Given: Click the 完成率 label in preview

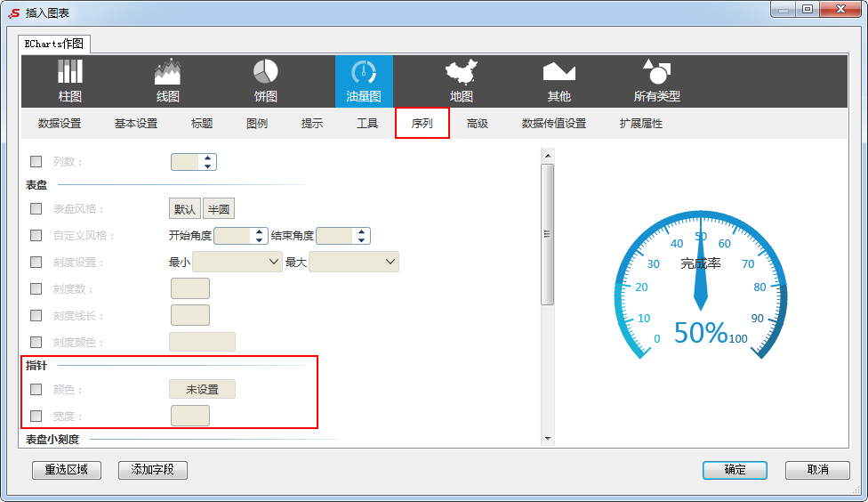Looking at the screenshot, I should click(x=701, y=263).
